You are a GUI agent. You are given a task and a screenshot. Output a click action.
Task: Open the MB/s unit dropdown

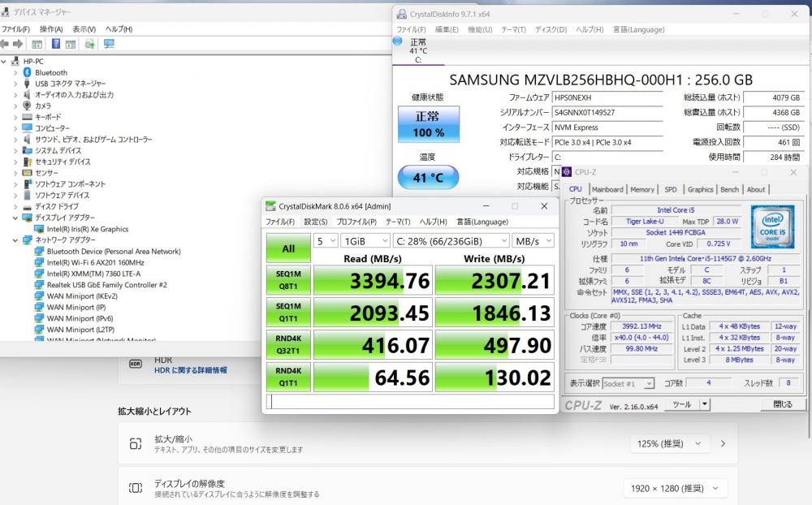click(x=533, y=241)
